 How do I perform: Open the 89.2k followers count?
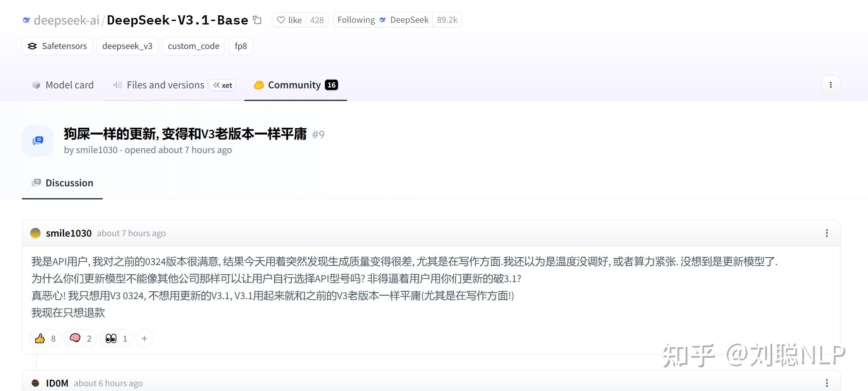coord(447,20)
